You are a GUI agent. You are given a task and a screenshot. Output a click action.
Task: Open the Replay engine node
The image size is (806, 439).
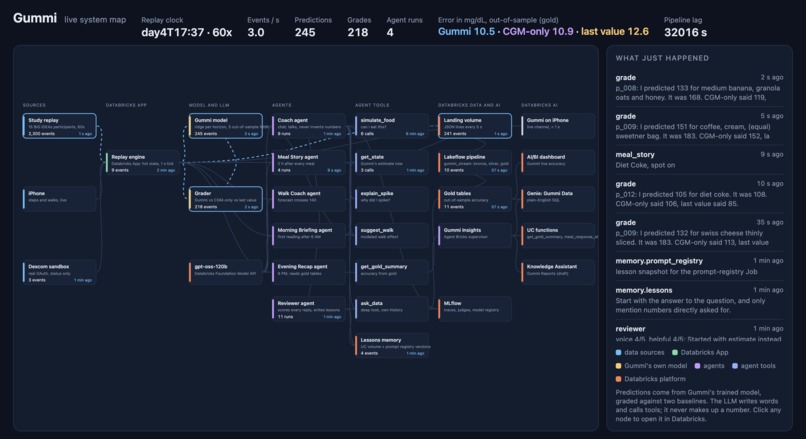[142, 162]
